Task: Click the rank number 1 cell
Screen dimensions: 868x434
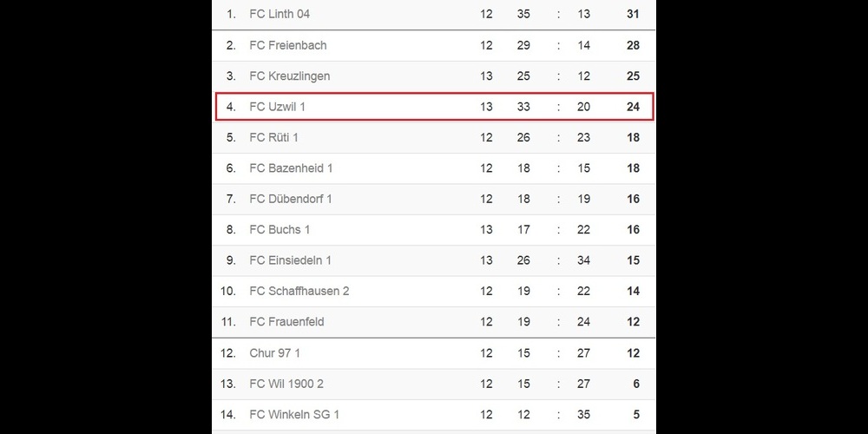Action: coord(231,14)
